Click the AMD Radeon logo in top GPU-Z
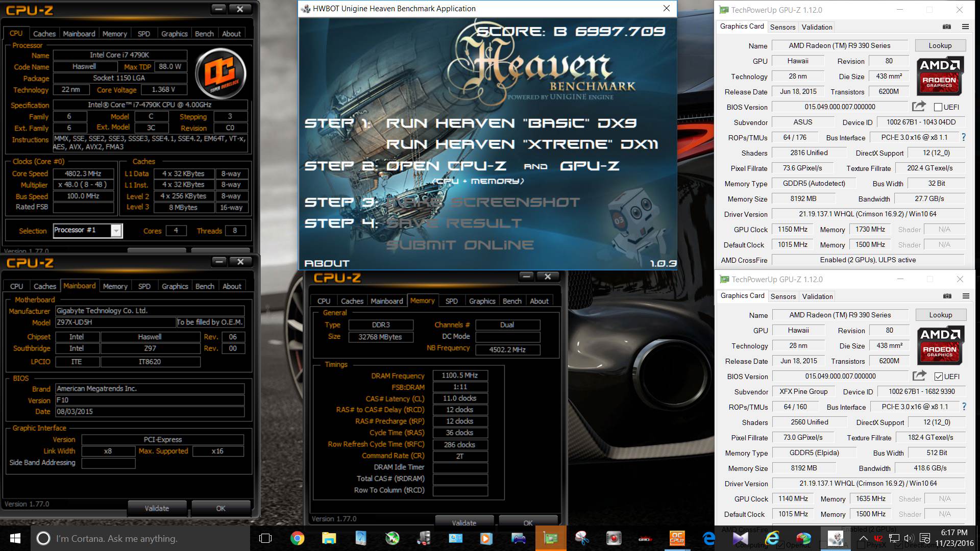980x551 pixels. 940,76
